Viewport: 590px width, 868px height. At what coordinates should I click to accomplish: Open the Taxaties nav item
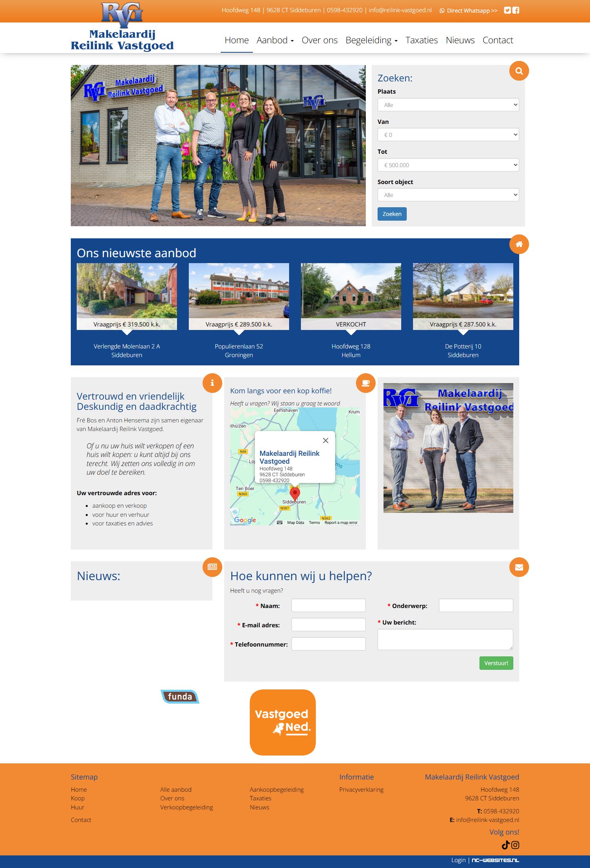click(x=422, y=40)
